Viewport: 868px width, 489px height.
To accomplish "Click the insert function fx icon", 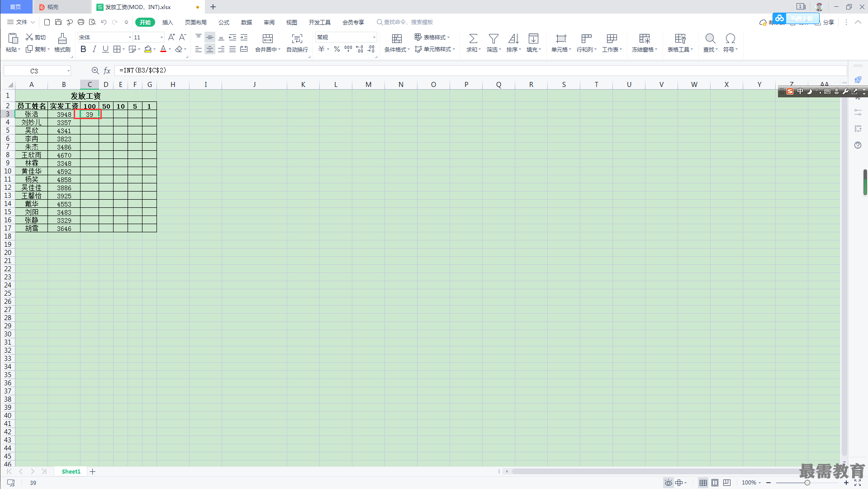I will point(107,71).
